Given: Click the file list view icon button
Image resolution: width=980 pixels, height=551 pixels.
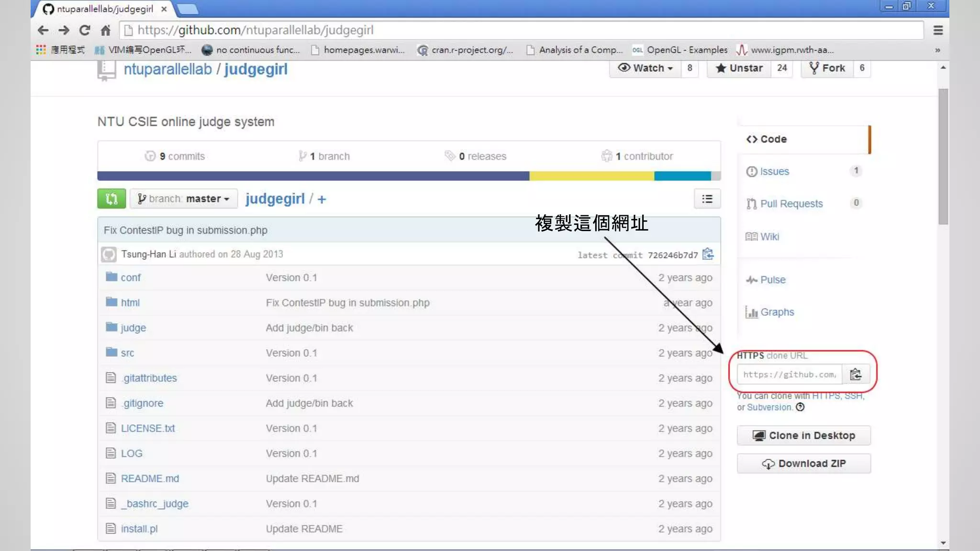Looking at the screenshot, I should [707, 199].
